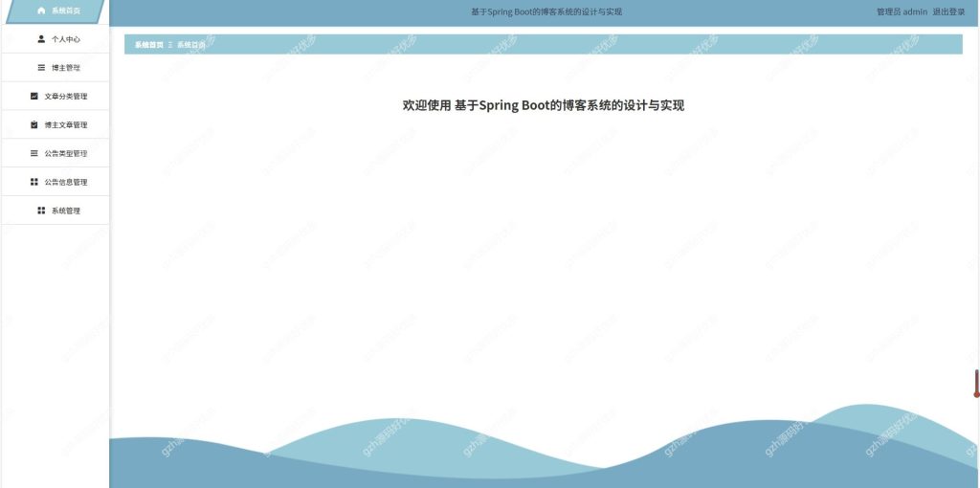Click the chart icon beside 文章分类管理
980x488 pixels.
(x=34, y=97)
